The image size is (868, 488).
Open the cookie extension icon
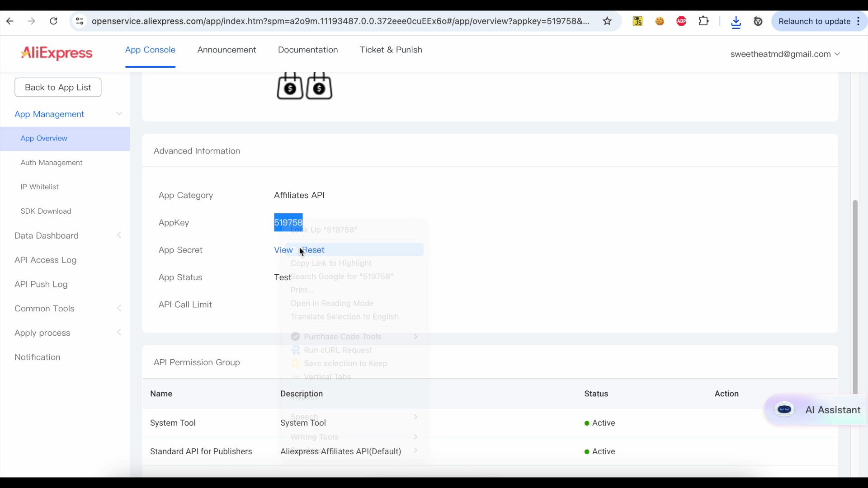(x=660, y=21)
